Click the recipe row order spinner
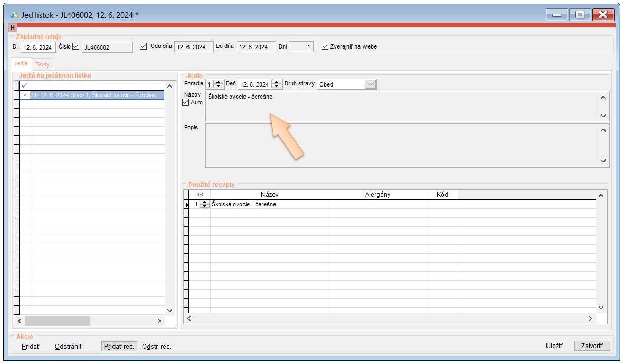The width and height of the screenshot is (623, 364). (x=204, y=205)
